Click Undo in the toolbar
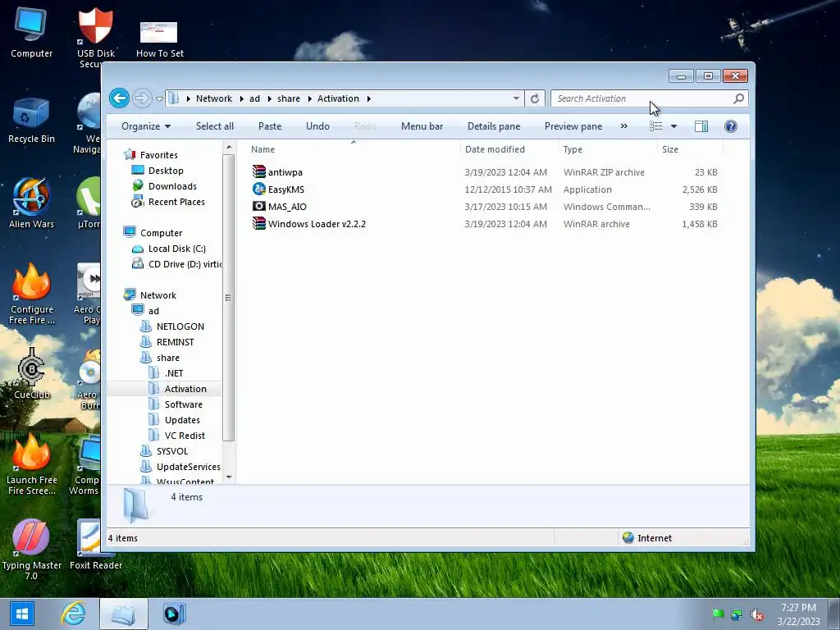The width and height of the screenshot is (840, 630). point(317,126)
